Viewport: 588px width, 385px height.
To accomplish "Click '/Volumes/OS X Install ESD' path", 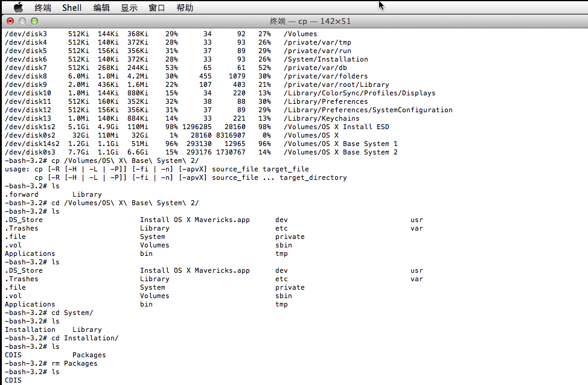I will coord(336,127).
